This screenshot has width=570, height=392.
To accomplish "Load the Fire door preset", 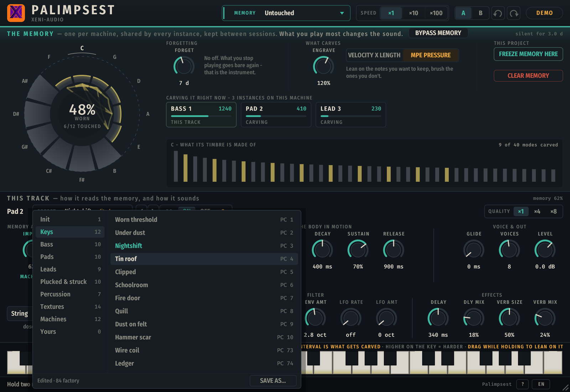I will click(x=204, y=298).
